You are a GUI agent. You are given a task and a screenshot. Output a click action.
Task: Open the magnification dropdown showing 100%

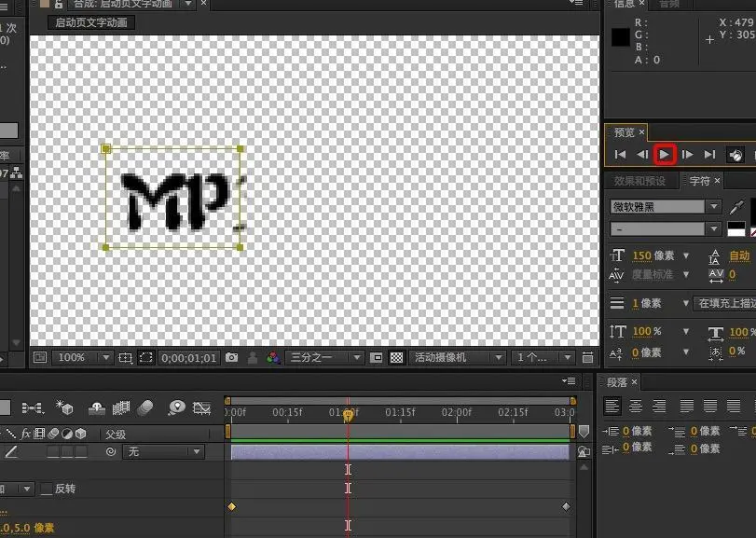[x=82, y=358]
